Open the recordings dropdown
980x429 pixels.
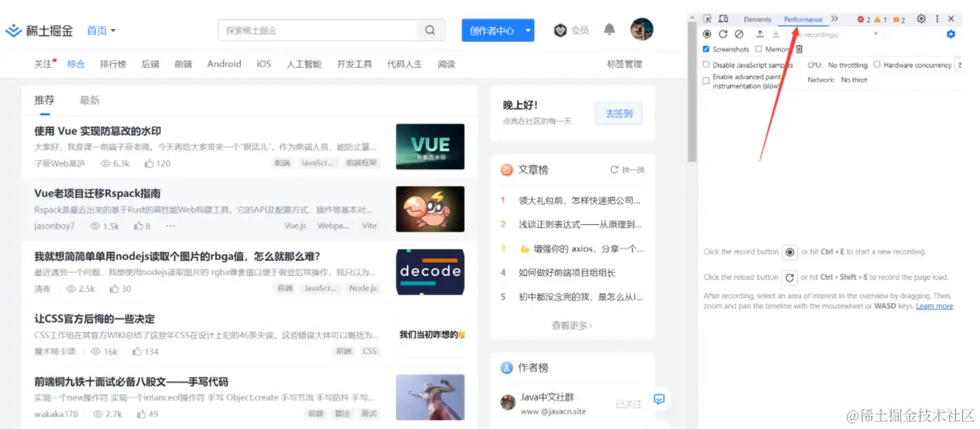pos(835,34)
